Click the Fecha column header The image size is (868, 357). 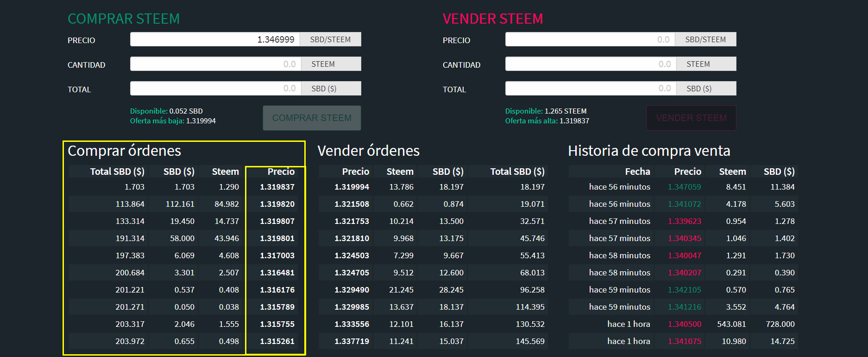[637, 172]
